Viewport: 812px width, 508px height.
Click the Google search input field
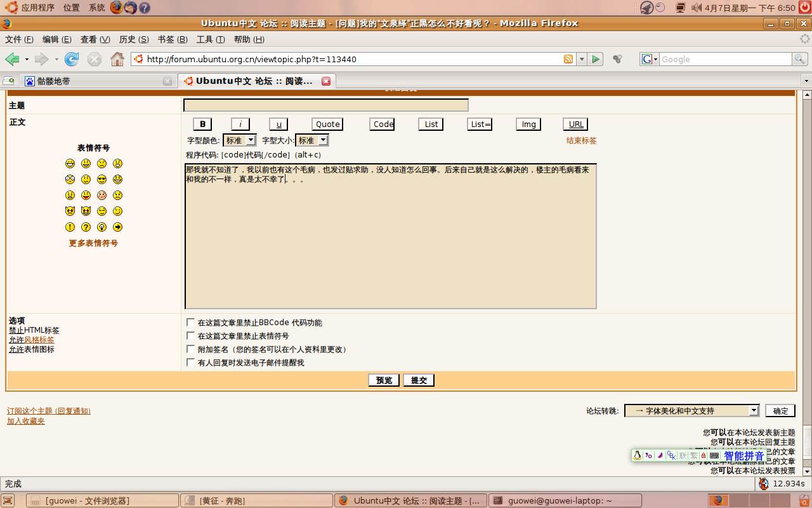click(726, 59)
